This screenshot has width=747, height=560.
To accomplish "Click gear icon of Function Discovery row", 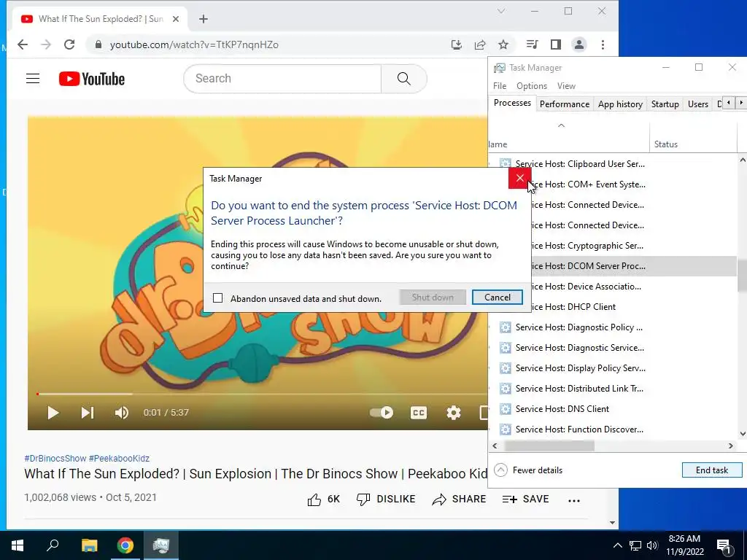I will click(x=505, y=429).
